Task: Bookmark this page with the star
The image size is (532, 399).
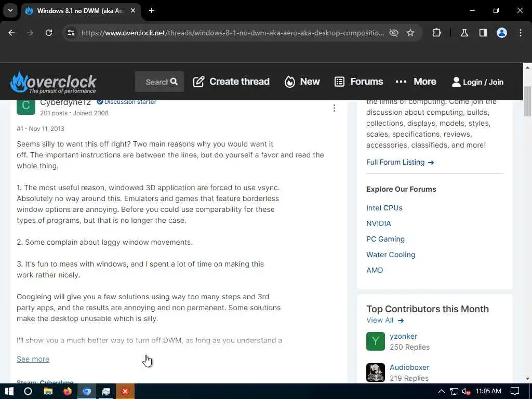Action: pyautogui.click(x=410, y=33)
